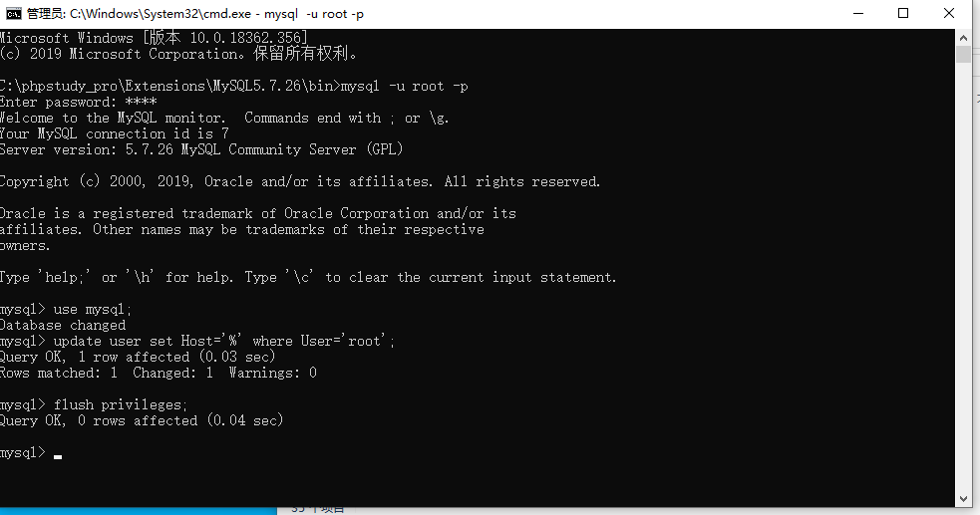Click 'Query OK, 0 rows affected' output

point(142,420)
